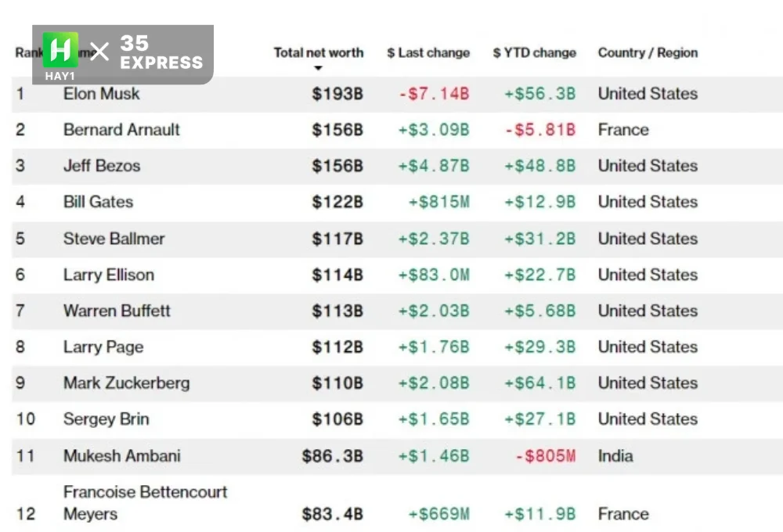Select the Larry Ellison row name
Image resolution: width=783 pixels, height=532 pixels.
pos(109,275)
